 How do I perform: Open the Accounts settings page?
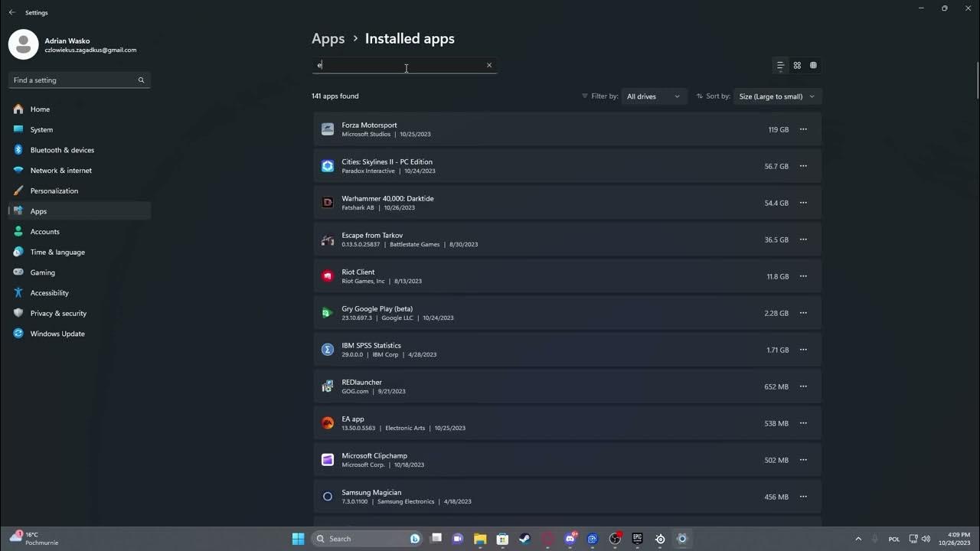(x=80, y=232)
